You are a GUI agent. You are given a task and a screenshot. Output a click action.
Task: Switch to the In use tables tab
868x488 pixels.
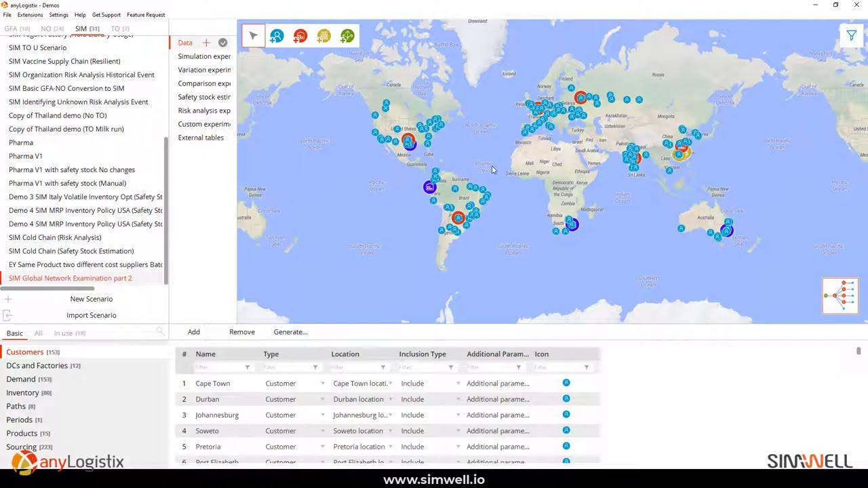pos(69,333)
